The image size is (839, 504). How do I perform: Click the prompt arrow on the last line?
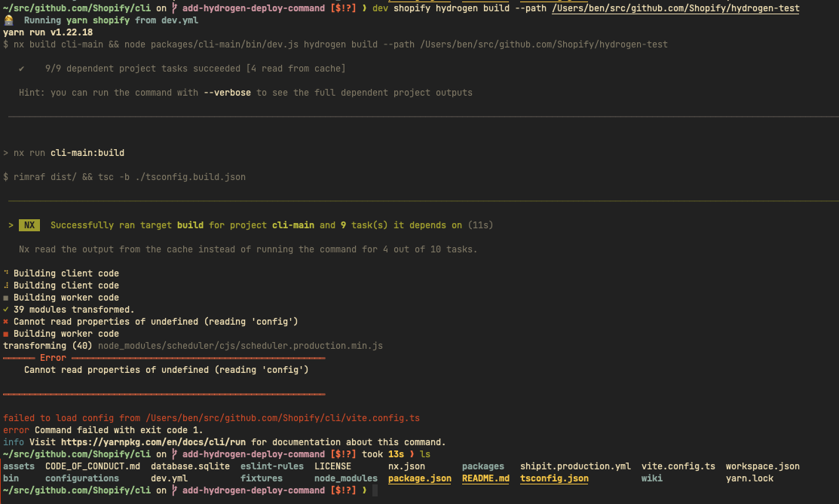tap(366, 490)
